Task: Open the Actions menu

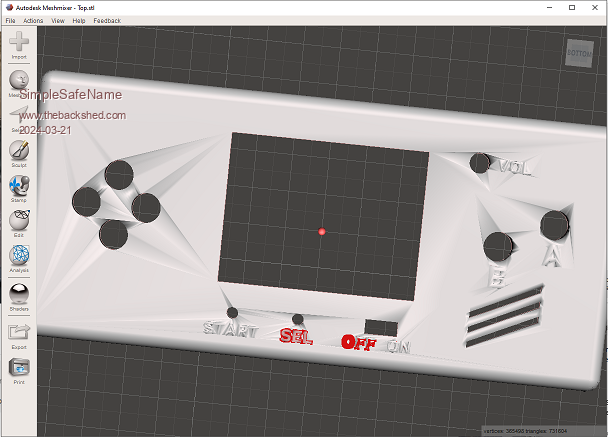Action: coord(33,20)
